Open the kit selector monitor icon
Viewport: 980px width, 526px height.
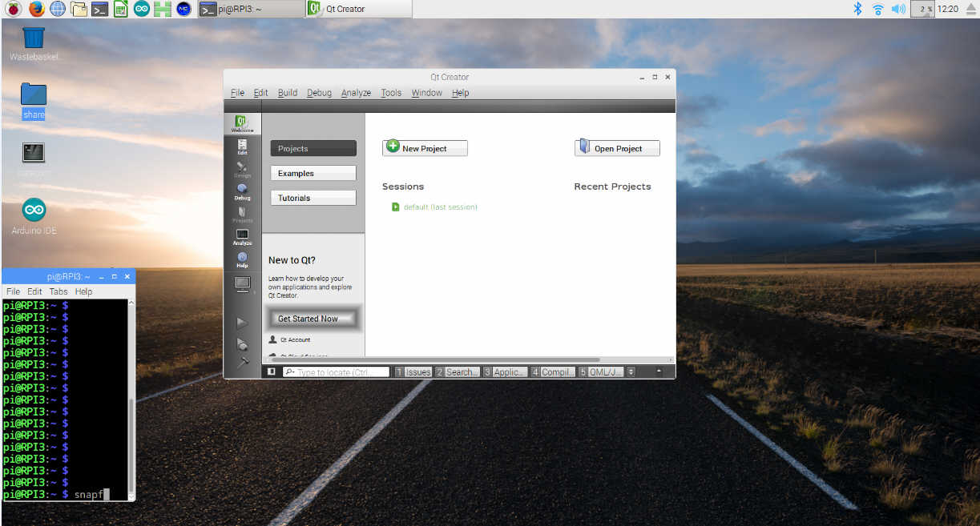tap(242, 284)
